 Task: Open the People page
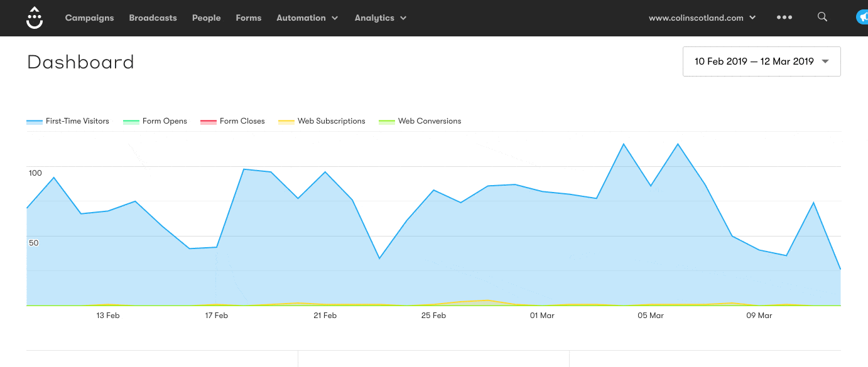pos(206,18)
